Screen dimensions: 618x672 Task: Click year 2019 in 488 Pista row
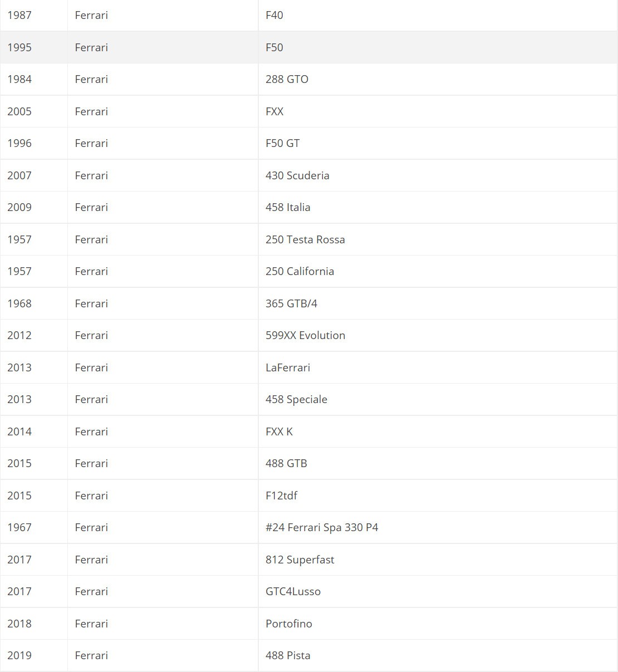click(19, 655)
